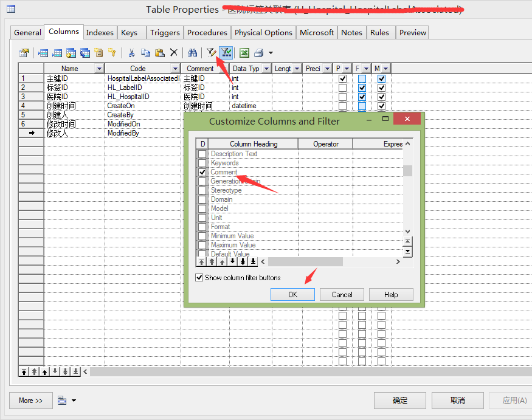Click the Export to Excel icon
This screenshot has height=420, width=532.
click(x=244, y=53)
